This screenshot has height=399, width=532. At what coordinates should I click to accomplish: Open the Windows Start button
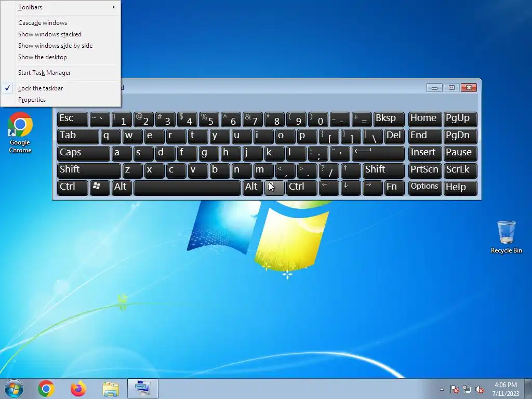(x=14, y=389)
